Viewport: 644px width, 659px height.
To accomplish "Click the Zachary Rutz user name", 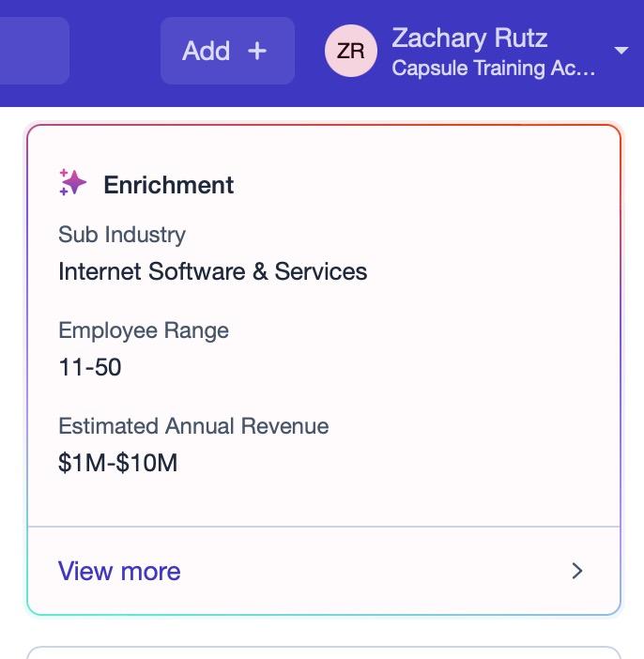I will 469,38.
